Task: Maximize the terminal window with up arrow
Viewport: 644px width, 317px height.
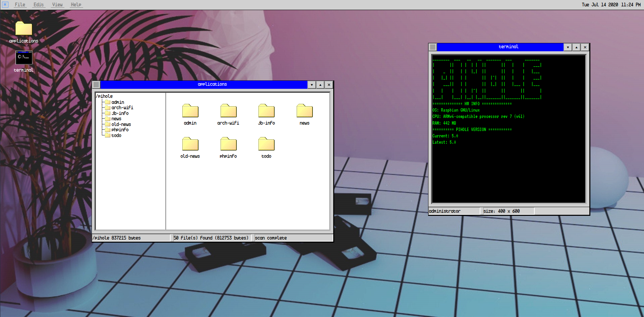Action: [x=577, y=47]
